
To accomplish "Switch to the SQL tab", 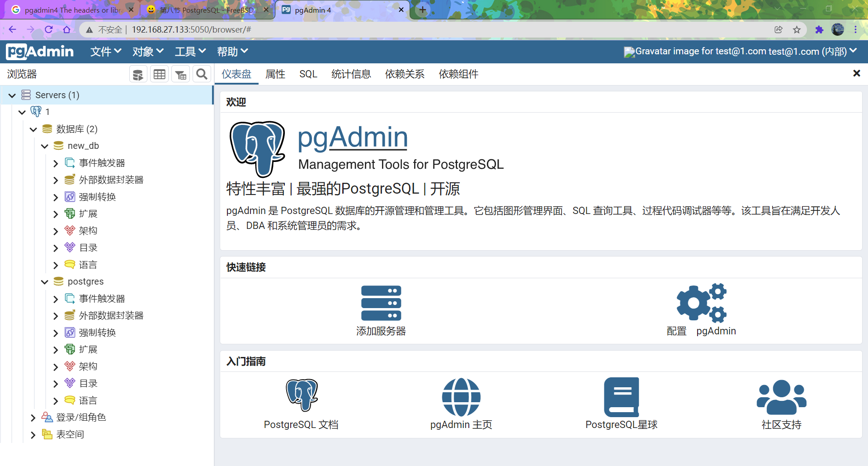I will click(308, 74).
